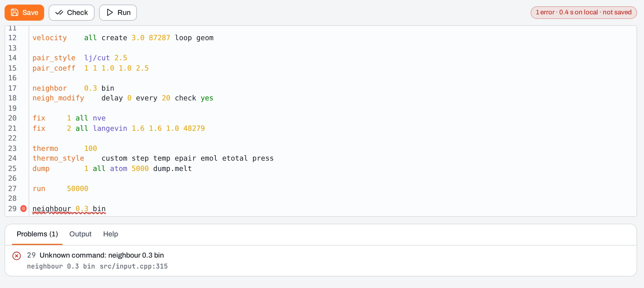Click 'pair_style' on line 14
Image resolution: width=644 pixels, height=288 pixels.
tap(54, 58)
